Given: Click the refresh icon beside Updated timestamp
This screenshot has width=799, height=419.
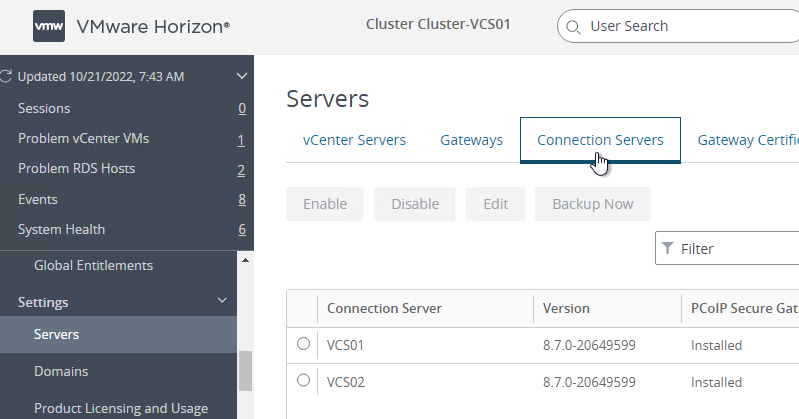Looking at the screenshot, I should [x=6, y=76].
